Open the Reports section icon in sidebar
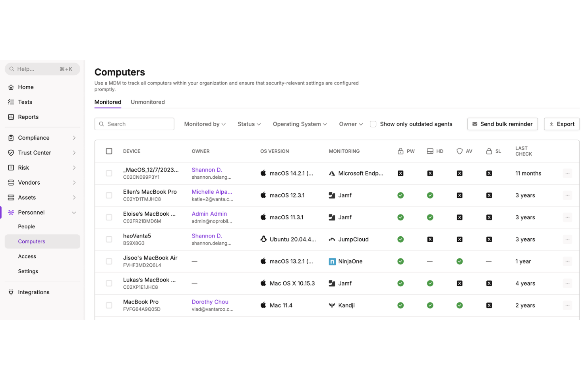This screenshot has height=392, width=588. tap(11, 117)
